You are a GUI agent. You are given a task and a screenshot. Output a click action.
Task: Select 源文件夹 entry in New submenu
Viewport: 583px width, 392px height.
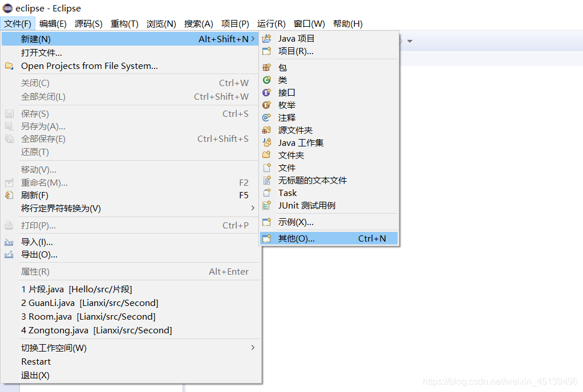329,130
